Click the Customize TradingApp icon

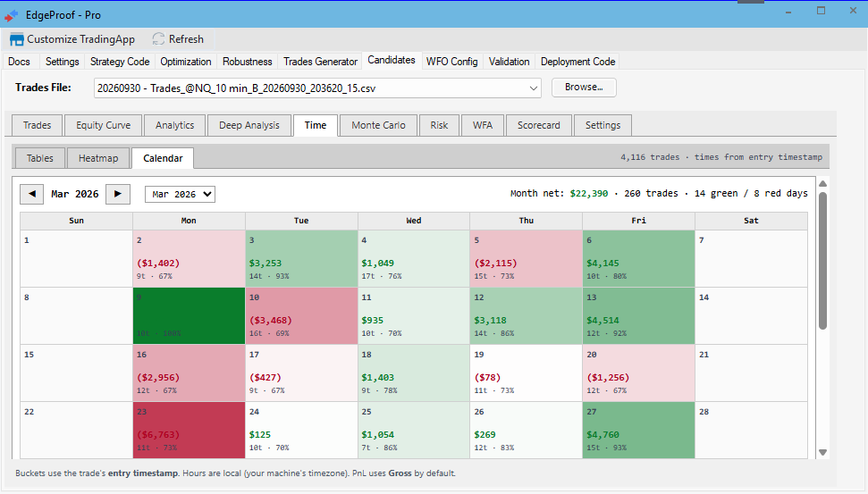pos(17,39)
